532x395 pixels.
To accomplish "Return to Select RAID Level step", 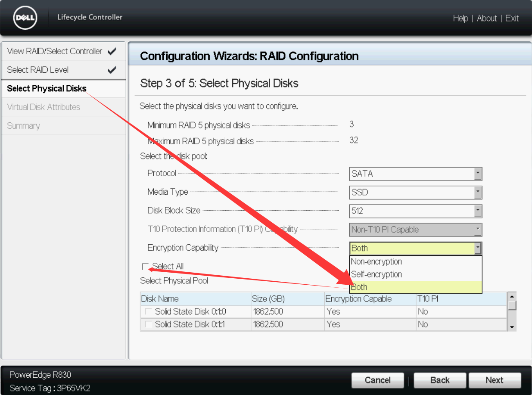I will pyautogui.click(x=38, y=70).
